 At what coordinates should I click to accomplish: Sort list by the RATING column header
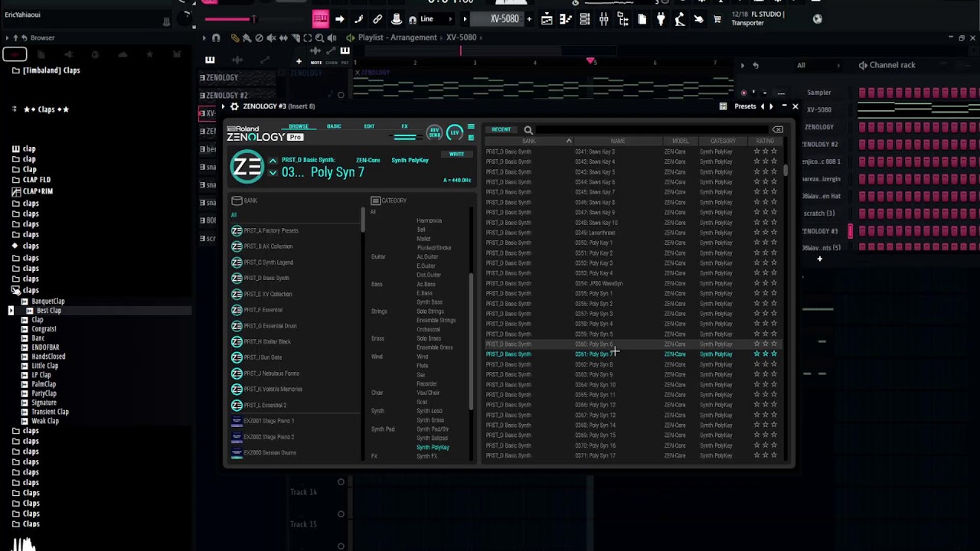click(765, 142)
